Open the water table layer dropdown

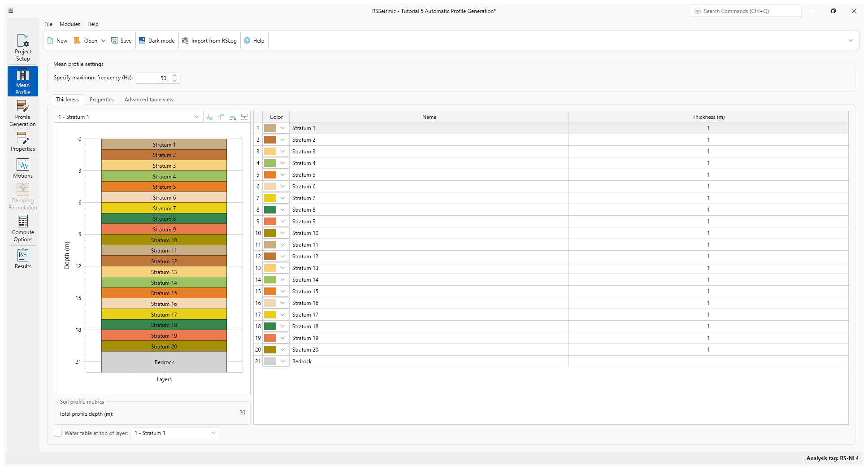point(175,433)
